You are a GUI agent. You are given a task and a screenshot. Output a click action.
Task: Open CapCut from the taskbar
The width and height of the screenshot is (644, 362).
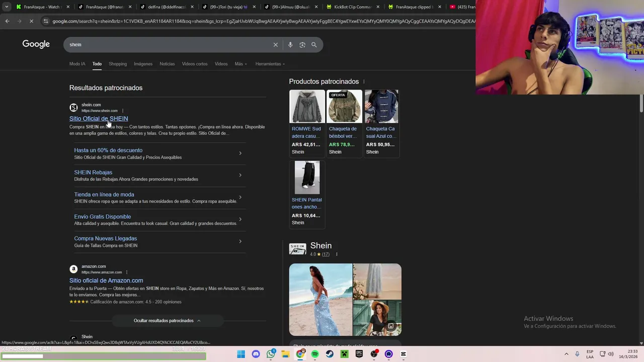pyautogui.click(x=403, y=354)
